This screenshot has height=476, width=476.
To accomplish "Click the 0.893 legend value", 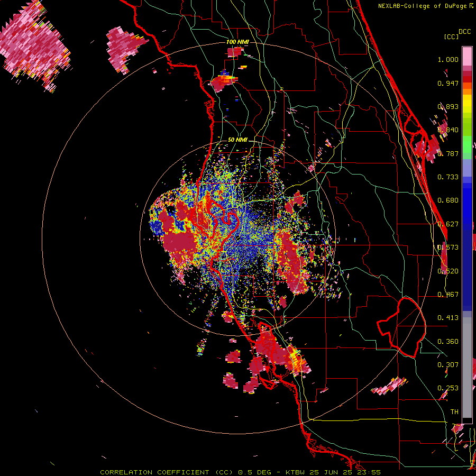I will coord(448,106).
